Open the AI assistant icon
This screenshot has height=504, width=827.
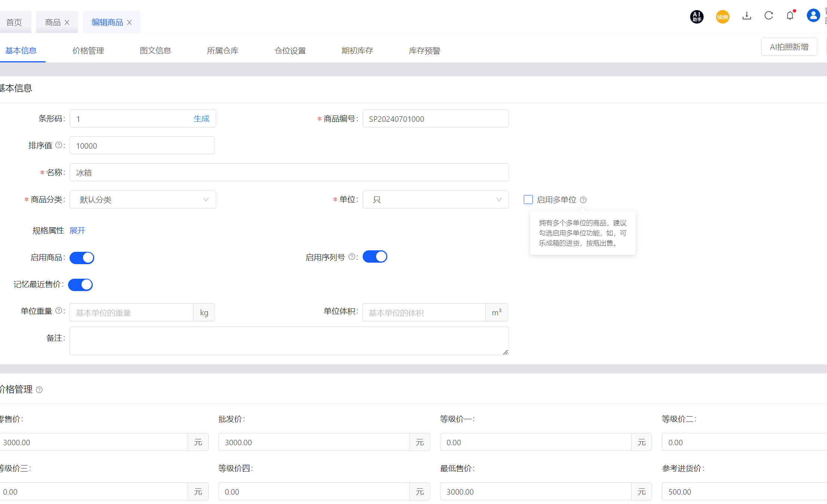[x=697, y=16]
